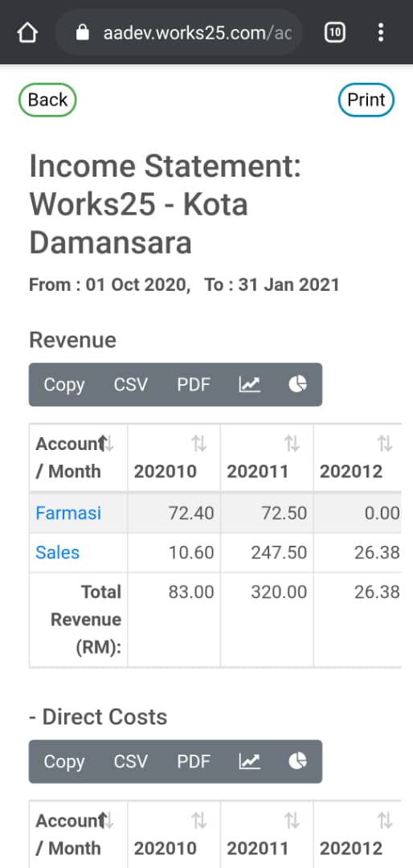The height and width of the screenshot is (868, 413).
Task: Export the Revenue table as PDF
Action: pos(194,384)
